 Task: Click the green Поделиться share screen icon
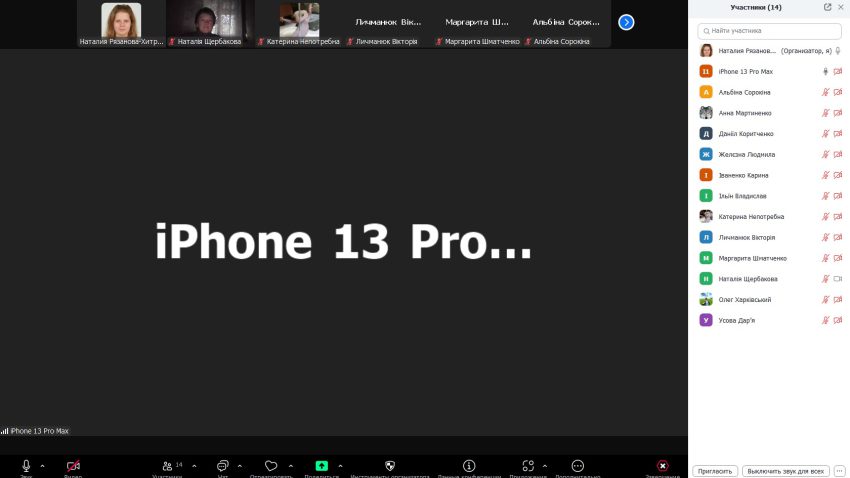[321, 466]
